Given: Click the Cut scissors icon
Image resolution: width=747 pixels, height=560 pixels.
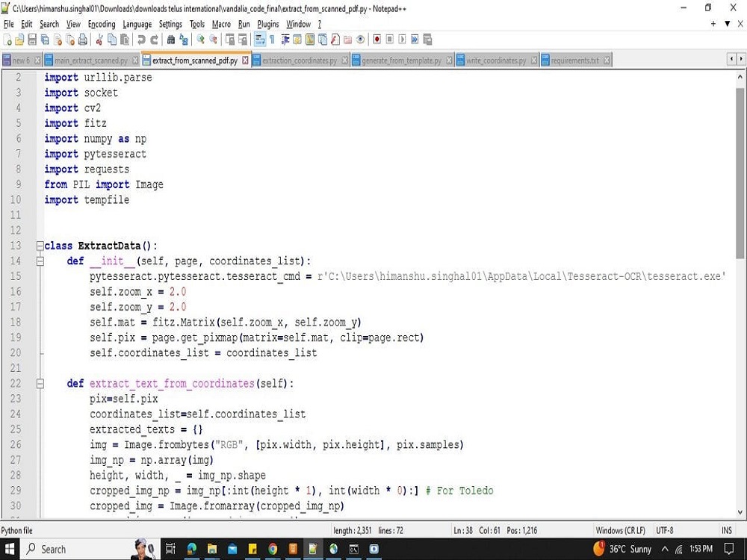Looking at the screenshot, I should (x=99, y=40).
